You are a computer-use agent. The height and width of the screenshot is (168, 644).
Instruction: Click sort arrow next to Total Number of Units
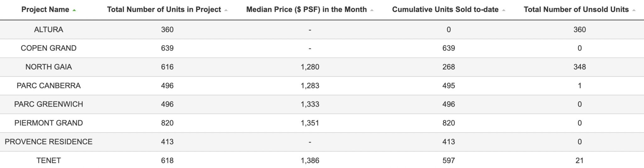226,10
